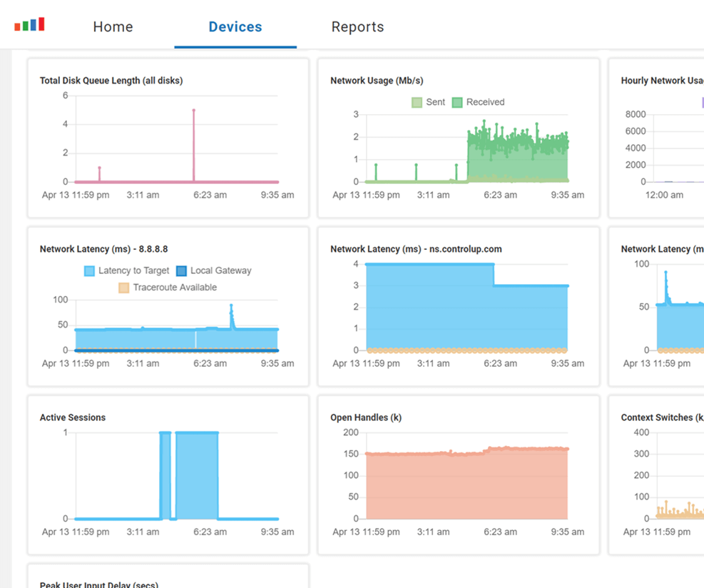Select the Devices tab

235,27
